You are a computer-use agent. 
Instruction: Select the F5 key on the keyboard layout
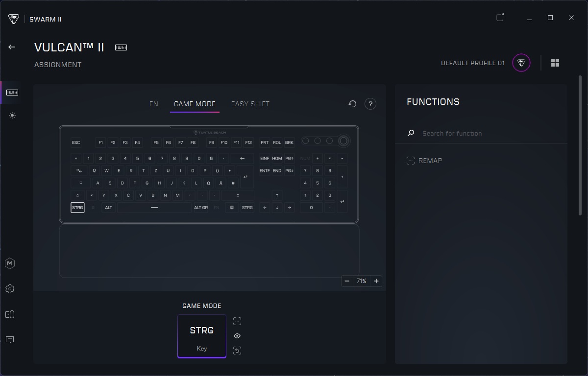pos(156,142)
